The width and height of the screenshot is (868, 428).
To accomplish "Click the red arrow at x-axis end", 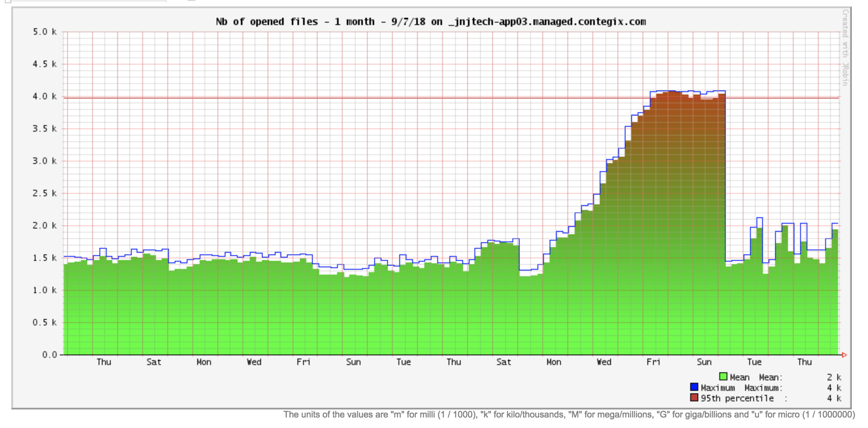I will coord(844,355).
